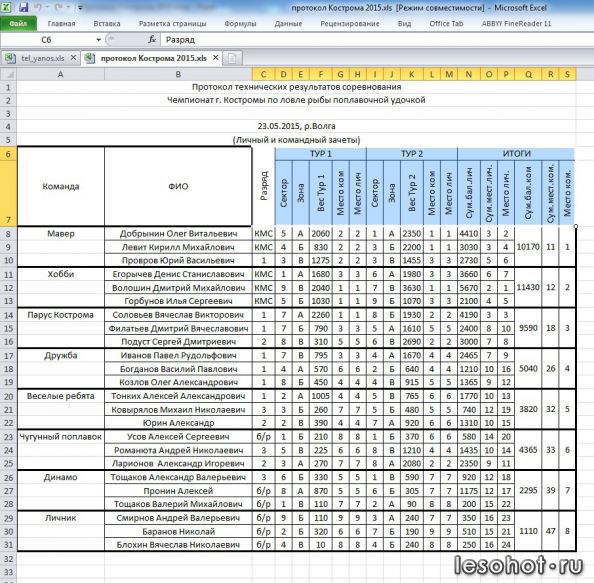The width and height of the screenshot is (594, 583).
Task: Open the redo history dropdown arrow
Action: [69, 7]
